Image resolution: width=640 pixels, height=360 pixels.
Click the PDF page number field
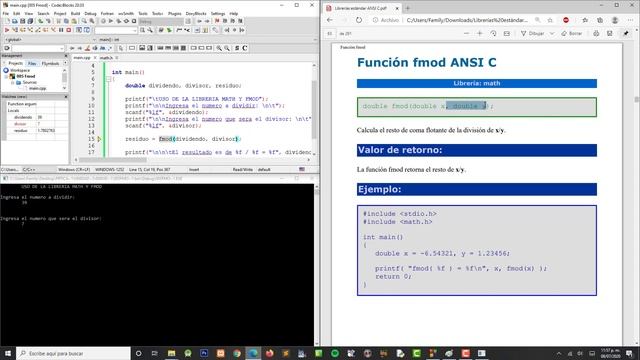coord(330,33)
